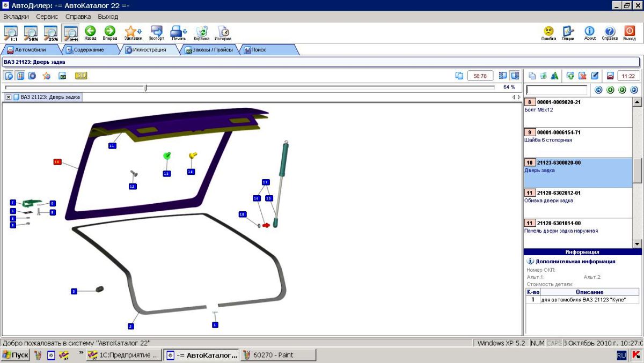Viewport: 644px width, 363px height.
Task: Toggle the colored grid highlight mode
Action: (x=20, y=76)
